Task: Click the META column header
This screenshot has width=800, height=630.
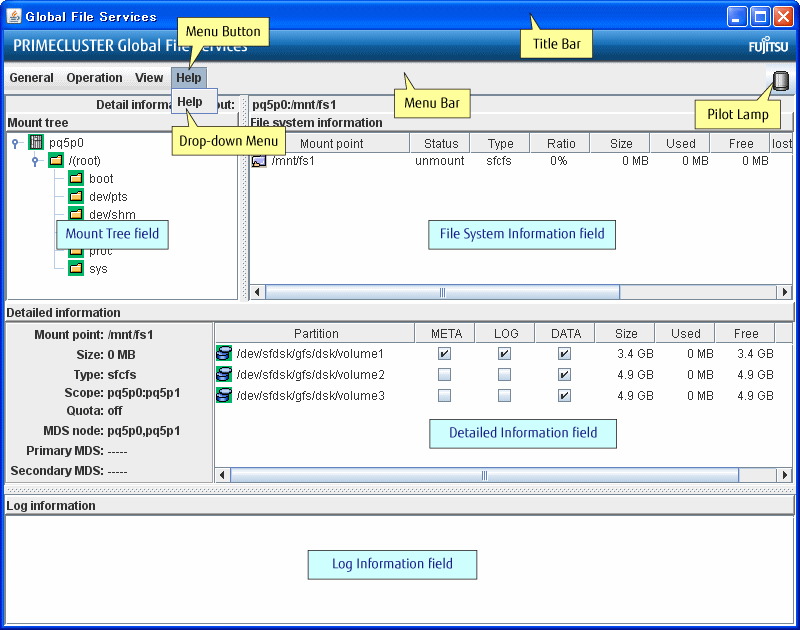Action: point(445,333)
